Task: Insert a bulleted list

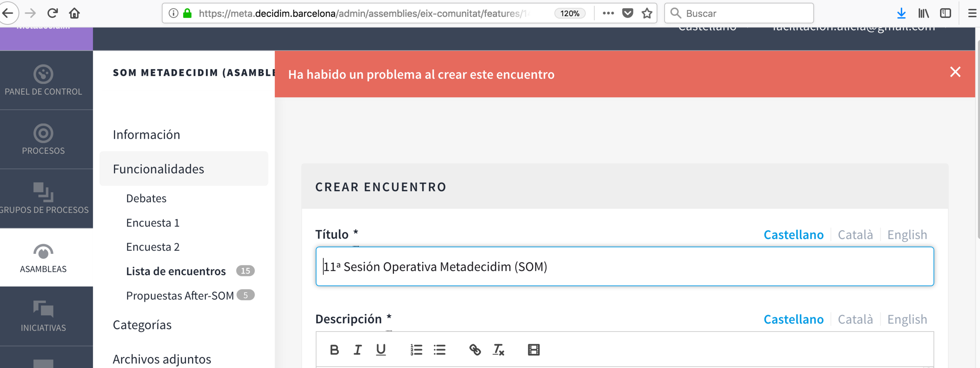Action: (439, 349)
